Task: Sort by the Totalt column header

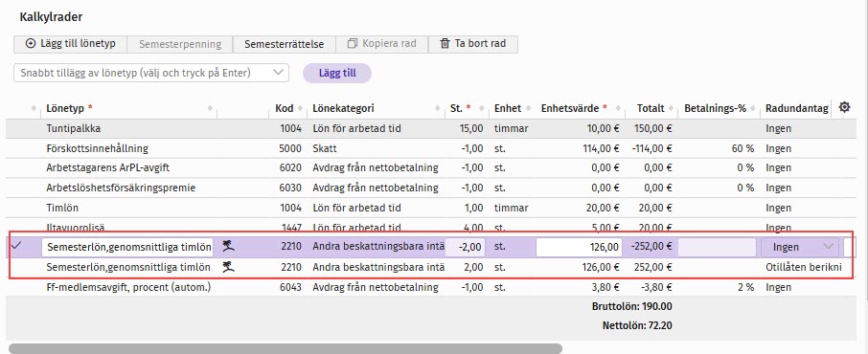Action: coord(650,108)
